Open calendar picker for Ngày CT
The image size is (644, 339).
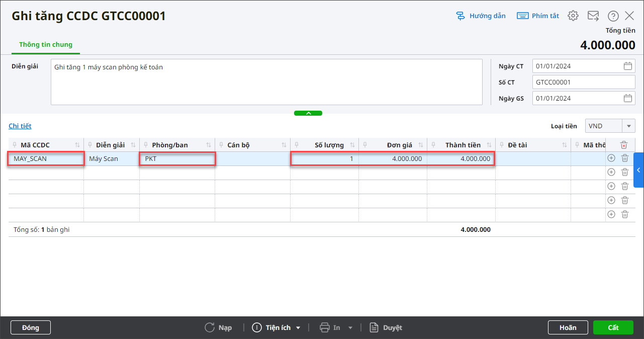click(x=627, y=66)
